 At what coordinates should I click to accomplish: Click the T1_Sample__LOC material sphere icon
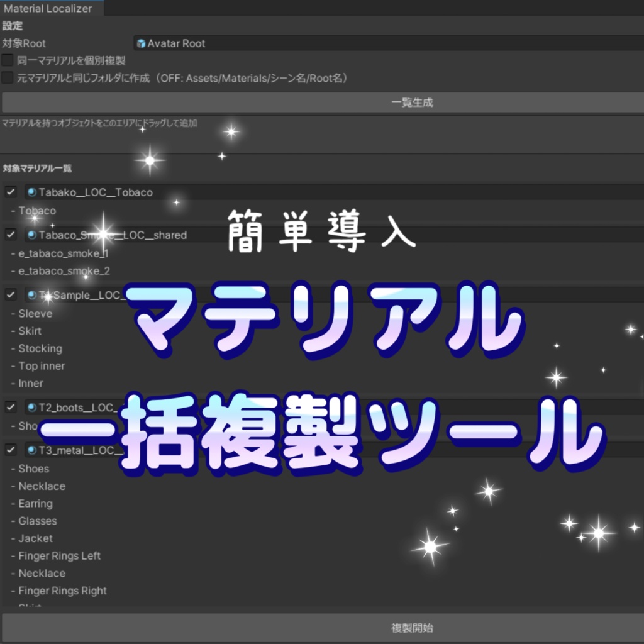31,295
